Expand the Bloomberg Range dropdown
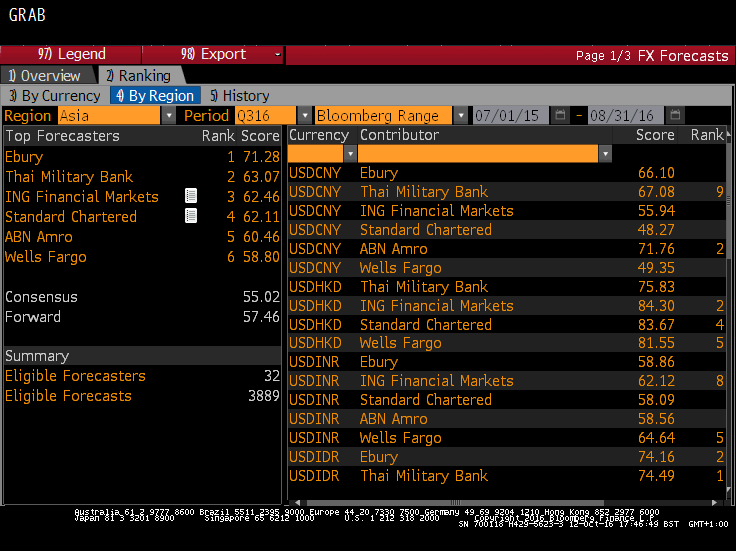Image resolution: width=736 pixels, height=551 pixels. click(x=461, y=115)
